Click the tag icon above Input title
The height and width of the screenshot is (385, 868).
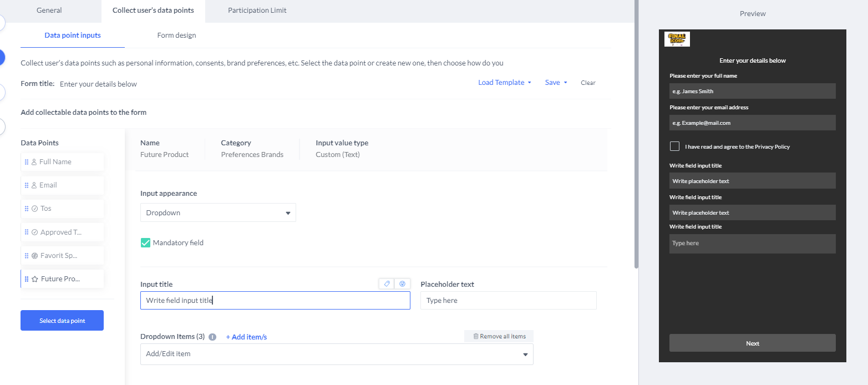[387, 283]
